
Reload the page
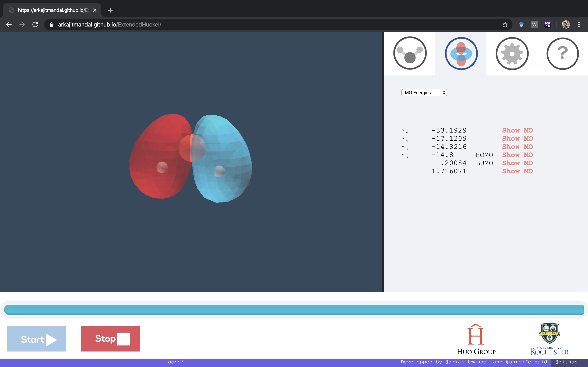[x=35, y=24]
